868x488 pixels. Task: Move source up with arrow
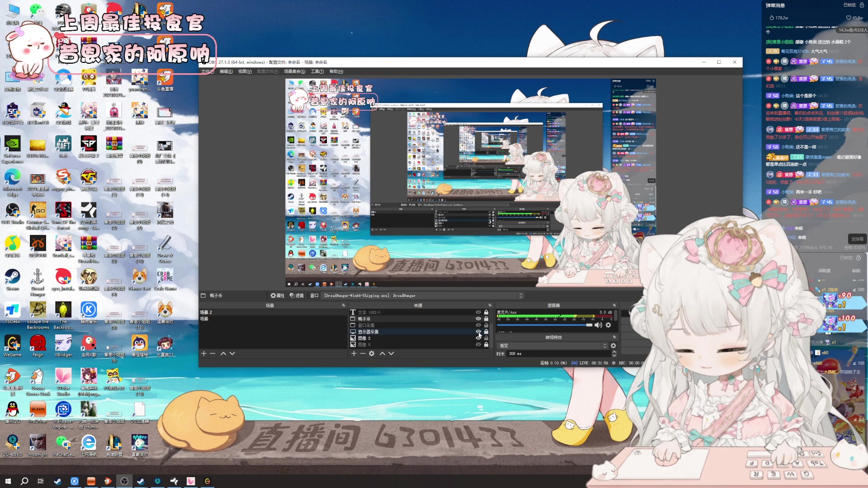click(382, 353)
